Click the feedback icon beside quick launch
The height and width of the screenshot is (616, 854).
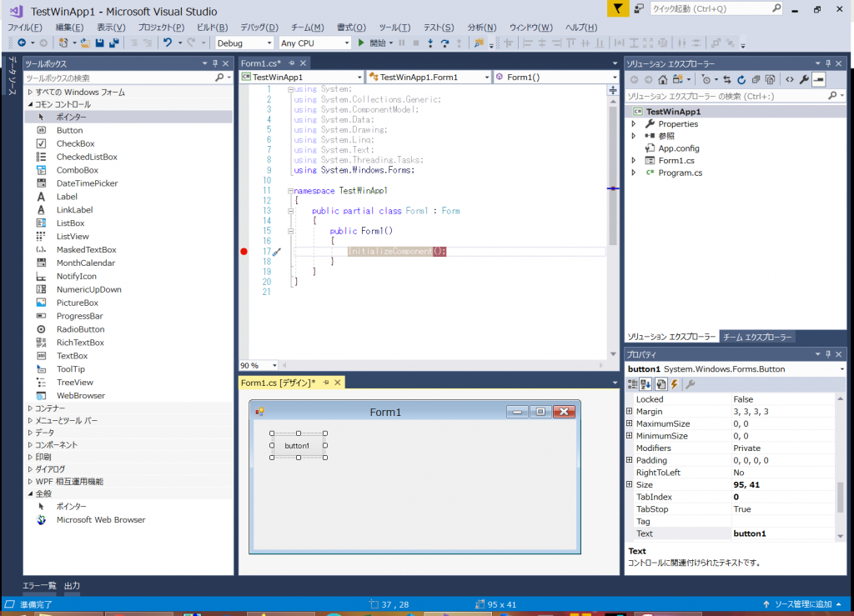(638, 8)
